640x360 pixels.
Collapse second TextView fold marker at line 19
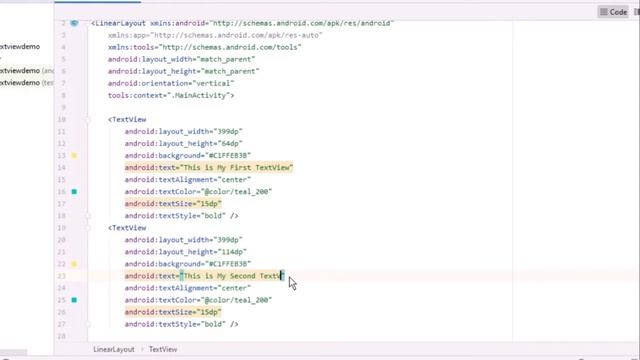[x=88, y=228]
